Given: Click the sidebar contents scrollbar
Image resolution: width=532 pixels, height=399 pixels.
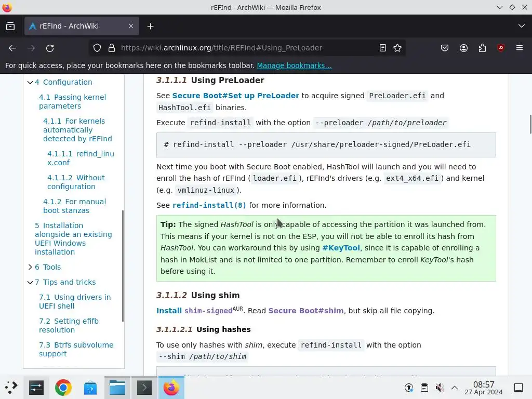Looking at the screenshot, I should [x=123, y=266].
